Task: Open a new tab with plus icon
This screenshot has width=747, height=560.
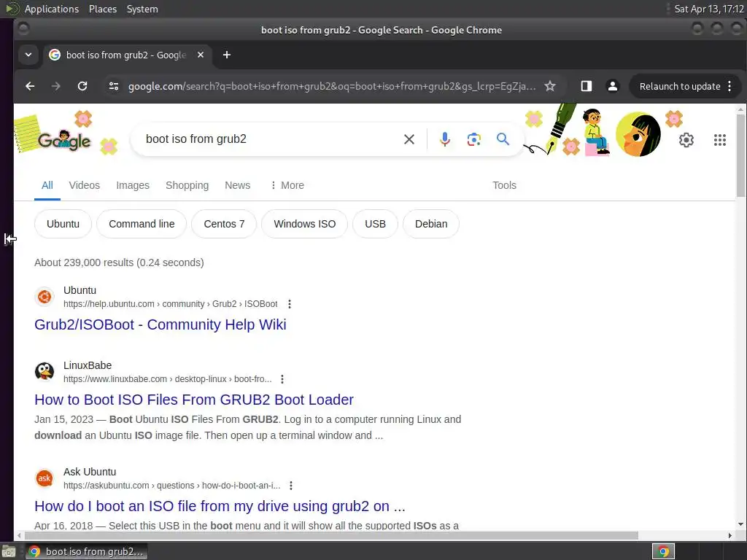Action: (227, 55)
